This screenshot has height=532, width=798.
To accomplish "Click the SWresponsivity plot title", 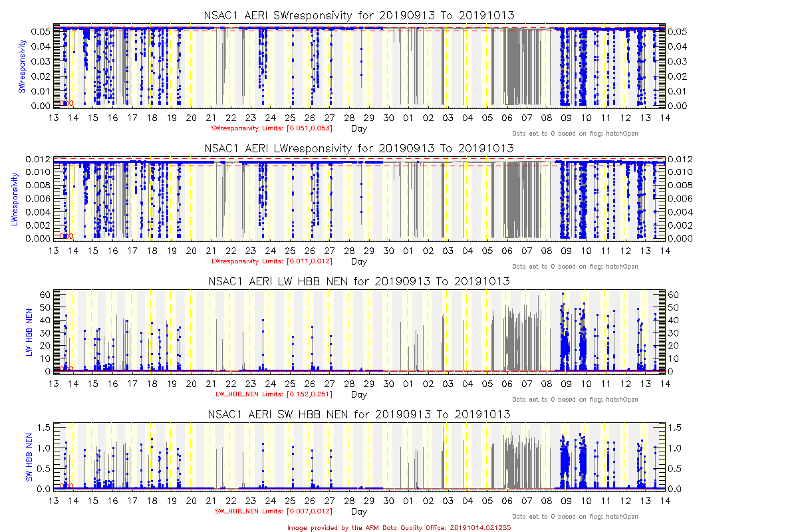I will click(358, 15).
